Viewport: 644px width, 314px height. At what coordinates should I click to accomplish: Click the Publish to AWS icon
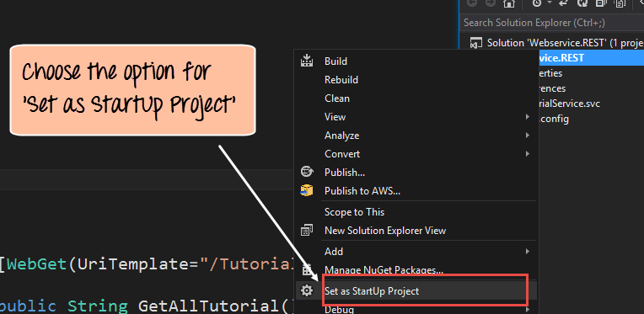[x=307, y=190]
